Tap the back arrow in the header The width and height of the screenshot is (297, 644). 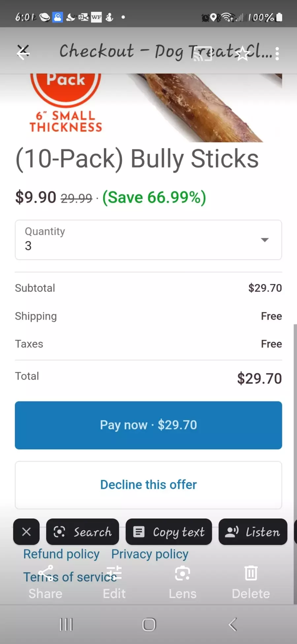pyautogui.click(x=23, y=52)
